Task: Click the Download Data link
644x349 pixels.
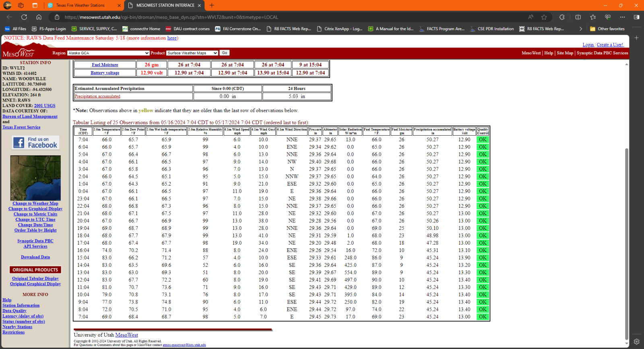Action: [35, 257]
